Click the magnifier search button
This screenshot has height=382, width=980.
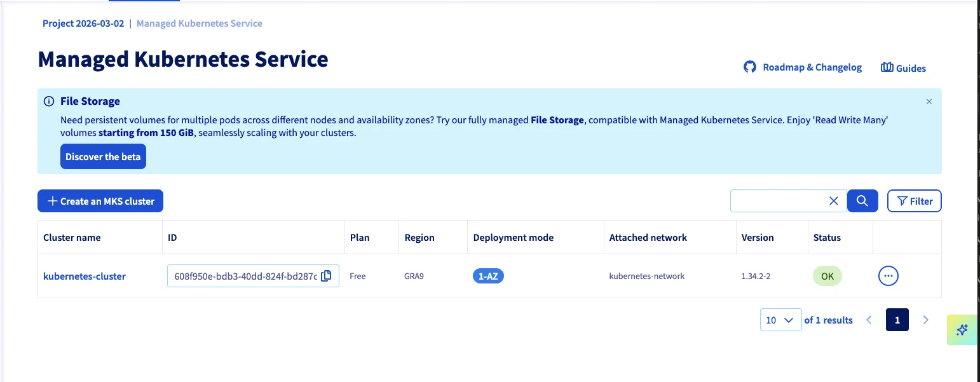click(x=862, y=201)
